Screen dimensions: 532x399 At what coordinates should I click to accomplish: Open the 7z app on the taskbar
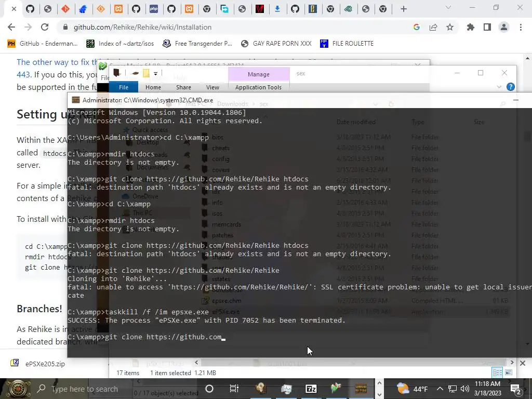tap(311, 389)
